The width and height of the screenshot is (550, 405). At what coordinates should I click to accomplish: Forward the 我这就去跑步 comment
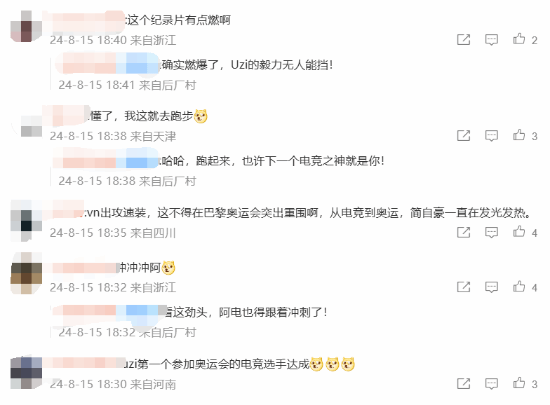pyautogui.click(x=463, y=135)
